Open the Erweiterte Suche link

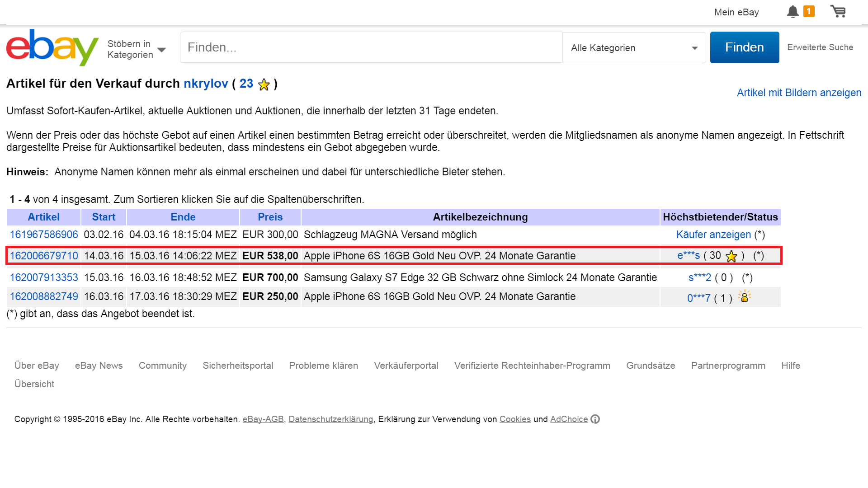[x=820, y=47]
